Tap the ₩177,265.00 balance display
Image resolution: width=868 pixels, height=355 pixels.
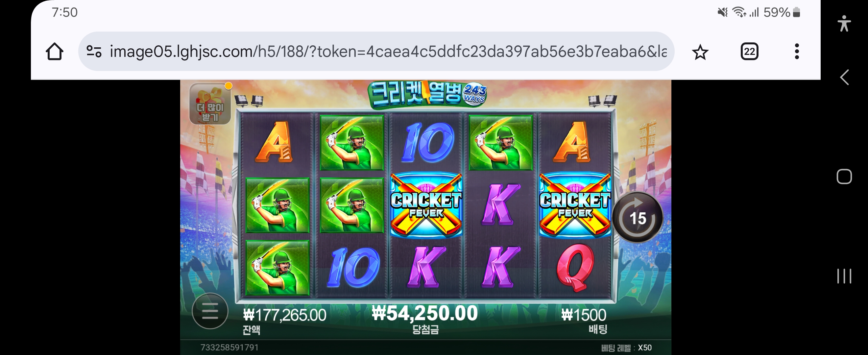point(284,316)
